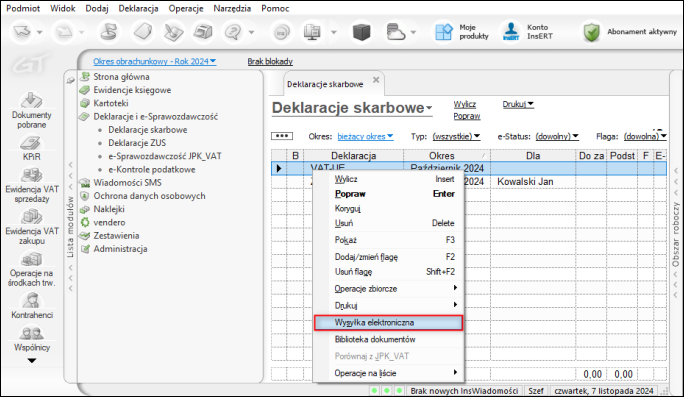Click the coin stack toolbar icon
This screenshot has height=397, width=684.
(109, 32)
